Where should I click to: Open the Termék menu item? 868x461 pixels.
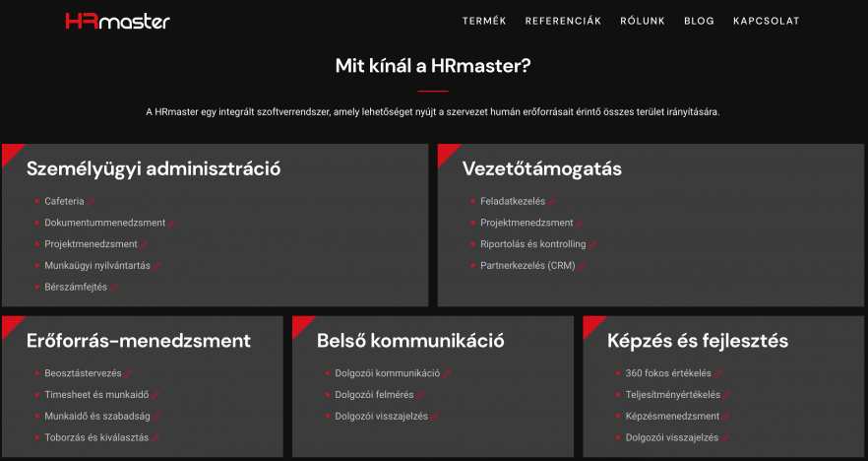(484, 21)
